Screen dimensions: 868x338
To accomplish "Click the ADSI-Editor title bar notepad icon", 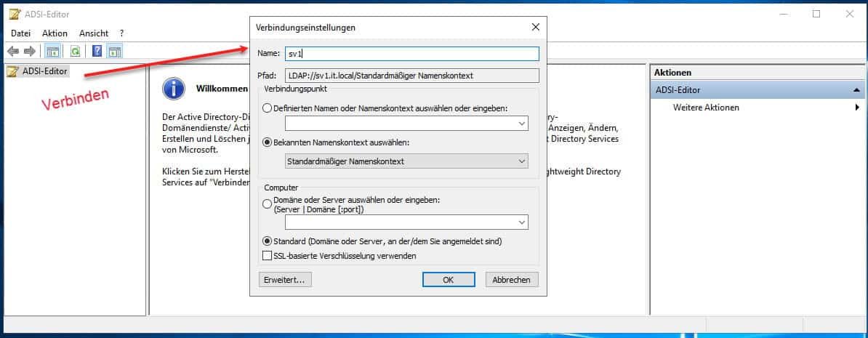I will pos(15,15).
